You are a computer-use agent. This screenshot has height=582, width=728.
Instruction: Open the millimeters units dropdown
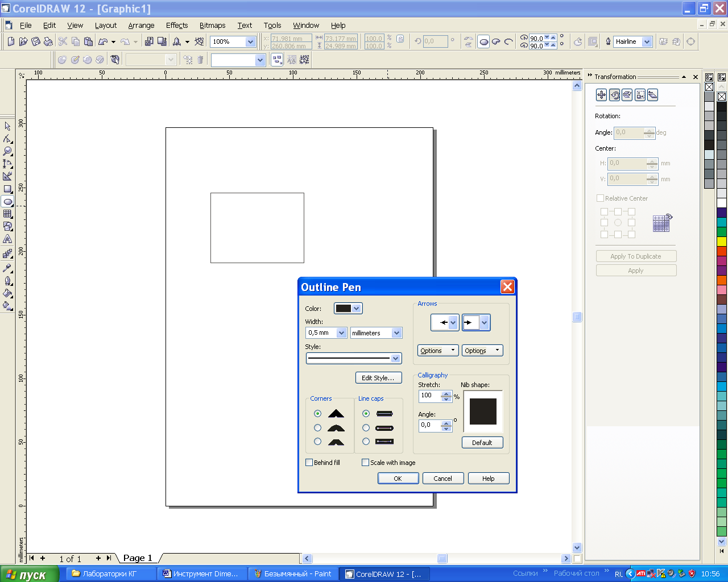click(x=397, y=332)
